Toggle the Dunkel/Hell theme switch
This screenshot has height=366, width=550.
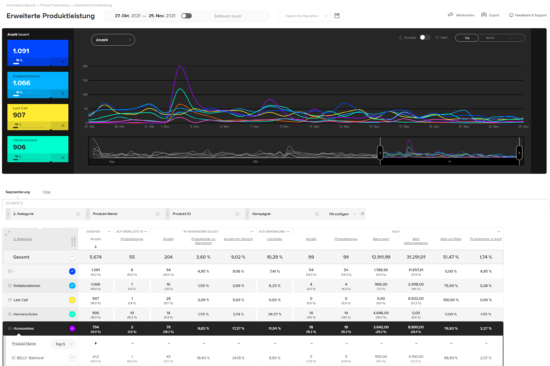coord(425,38)
